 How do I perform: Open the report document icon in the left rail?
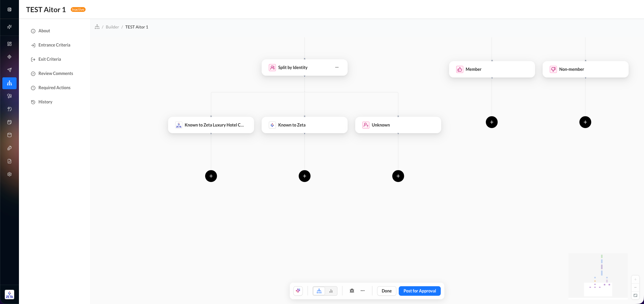[9, 161]
